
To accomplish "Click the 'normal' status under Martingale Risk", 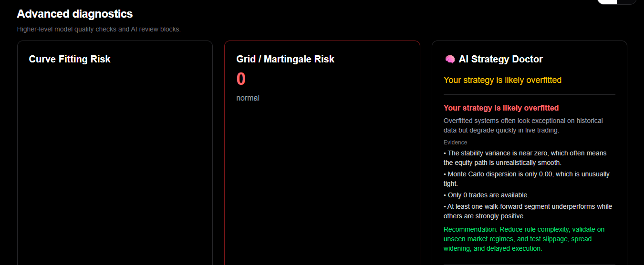I will point(248,98).
